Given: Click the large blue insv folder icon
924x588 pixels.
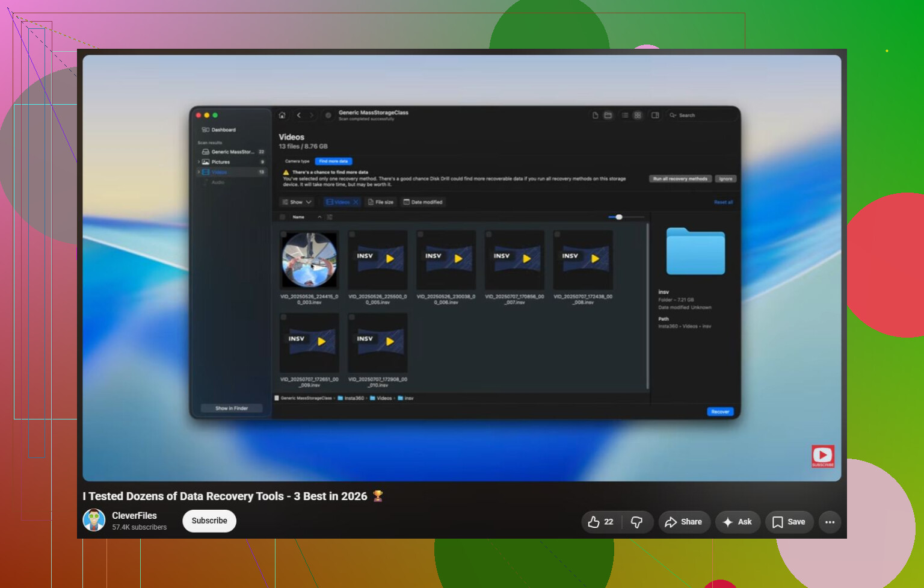Looking at the screenshot, I should tap(695, 251).
